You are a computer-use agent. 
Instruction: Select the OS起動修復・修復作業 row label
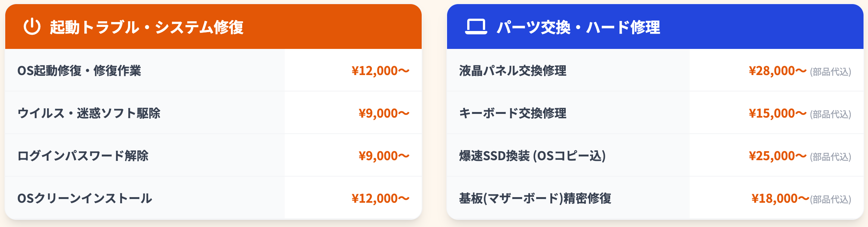79,71
